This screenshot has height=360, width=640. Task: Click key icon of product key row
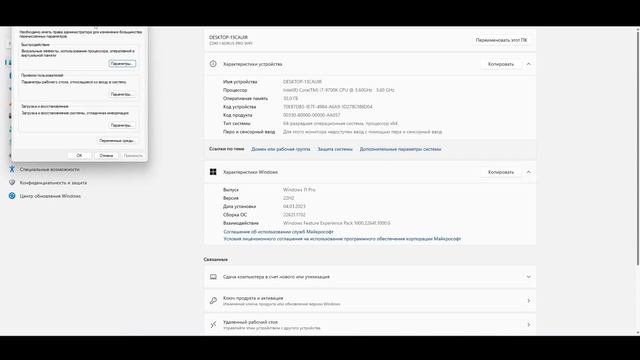(x=213, y=301)
